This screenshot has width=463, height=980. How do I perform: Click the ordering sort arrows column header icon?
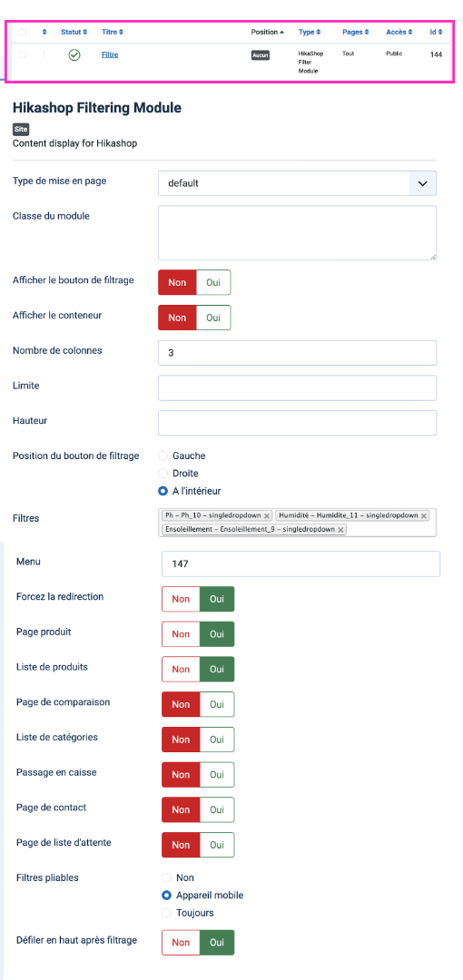(44, 32)
